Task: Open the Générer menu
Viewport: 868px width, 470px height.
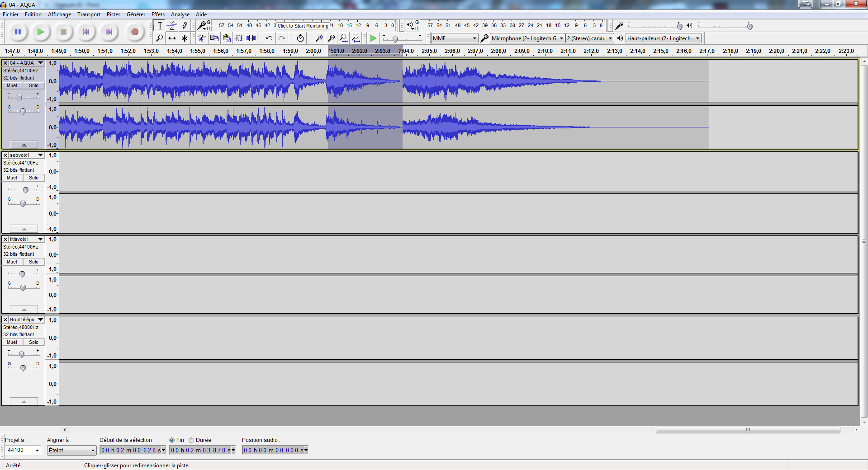Action: pos(136,14)
